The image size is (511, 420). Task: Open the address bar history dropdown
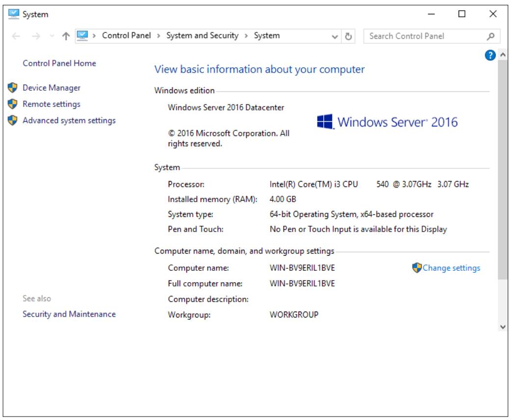click(334, 36)
